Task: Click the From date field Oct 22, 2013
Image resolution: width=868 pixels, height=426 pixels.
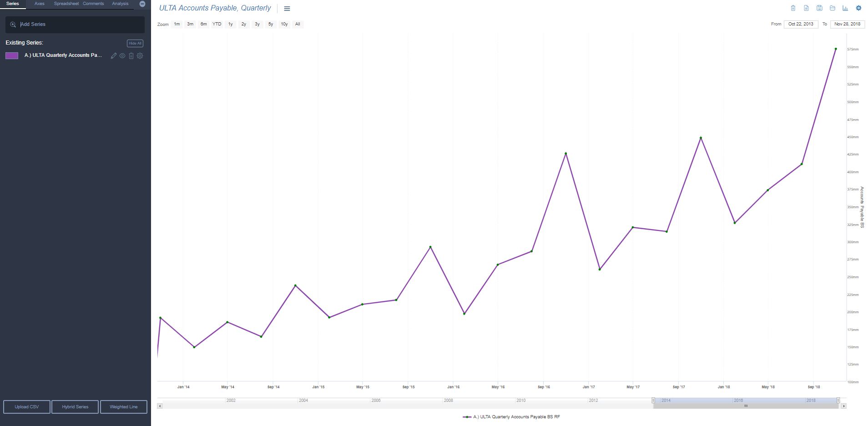Action: [801, 24]
